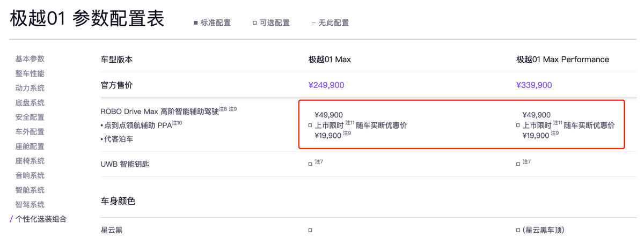Go to the 整车性能 sidebar item
The height and width of the screenshot is (237, 644).
[x=30, y=73]
